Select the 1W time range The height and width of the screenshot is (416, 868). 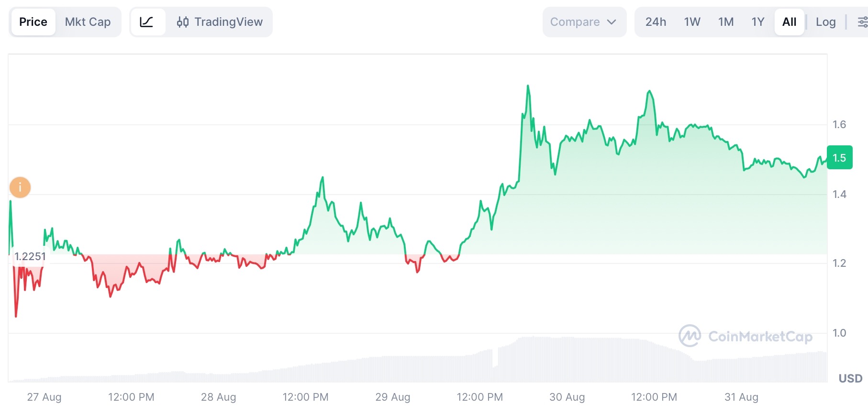tap(692, 22)
